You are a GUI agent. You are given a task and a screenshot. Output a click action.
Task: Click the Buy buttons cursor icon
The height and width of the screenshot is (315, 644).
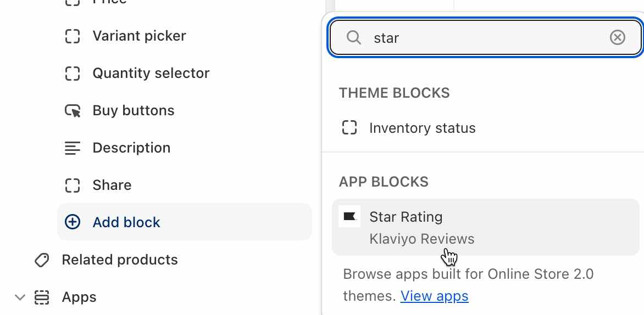[x=73, y=111]
